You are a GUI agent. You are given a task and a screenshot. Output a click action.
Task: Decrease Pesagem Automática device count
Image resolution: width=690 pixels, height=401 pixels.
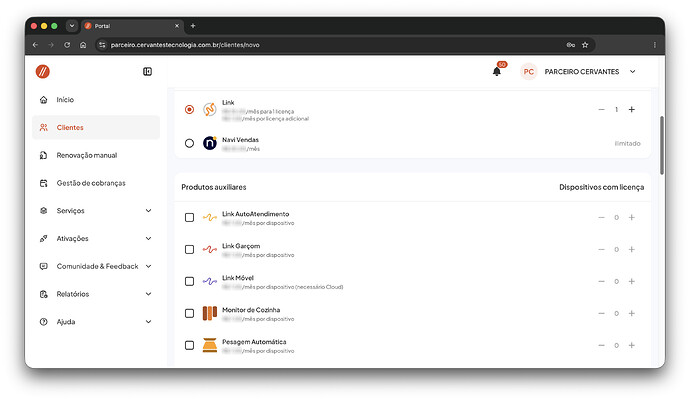602,345
